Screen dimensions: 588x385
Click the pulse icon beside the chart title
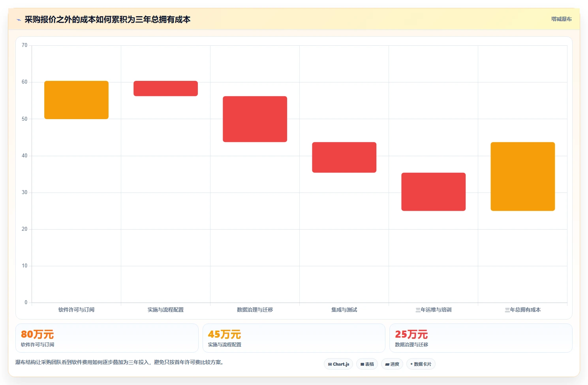point(19,20)
